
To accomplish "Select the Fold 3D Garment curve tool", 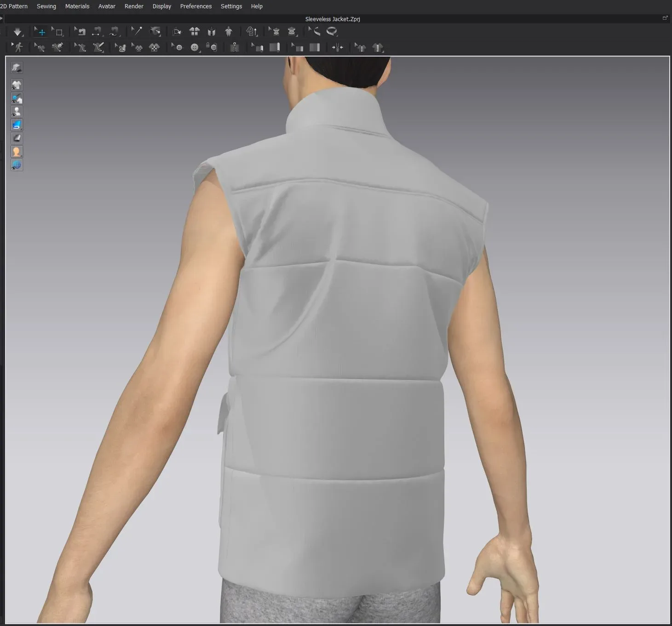I will 114,32.
